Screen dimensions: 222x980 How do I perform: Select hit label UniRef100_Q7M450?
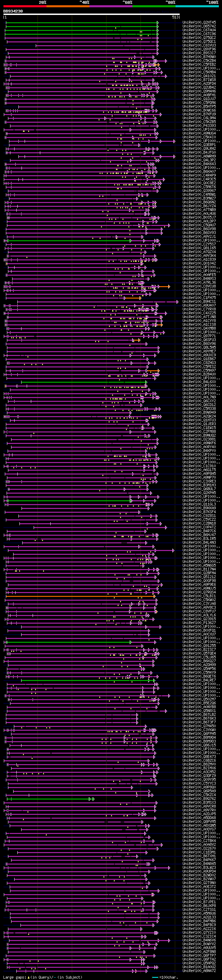point(199,726)
